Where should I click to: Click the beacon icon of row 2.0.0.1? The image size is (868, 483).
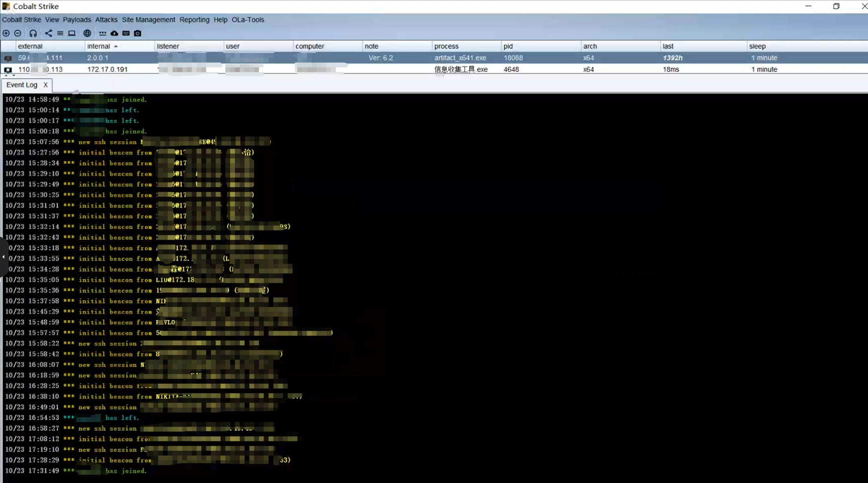coord(8,58)
